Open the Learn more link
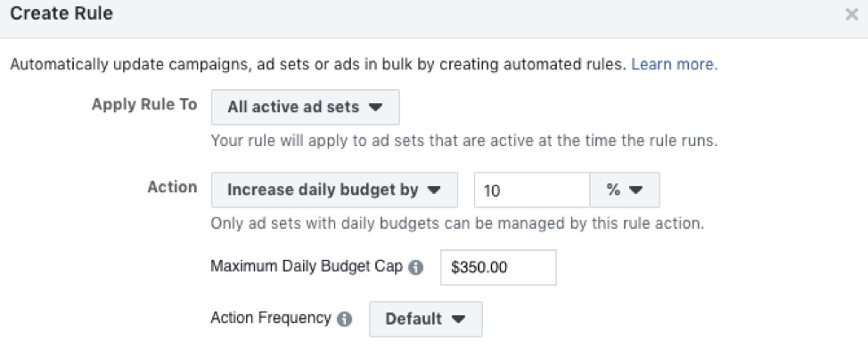The width and height of the screenshot is (868, 348). click(x=675, y=65)
